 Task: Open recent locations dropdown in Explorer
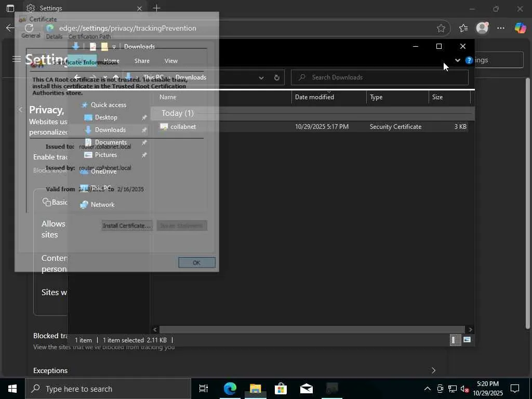coord(105,78)
